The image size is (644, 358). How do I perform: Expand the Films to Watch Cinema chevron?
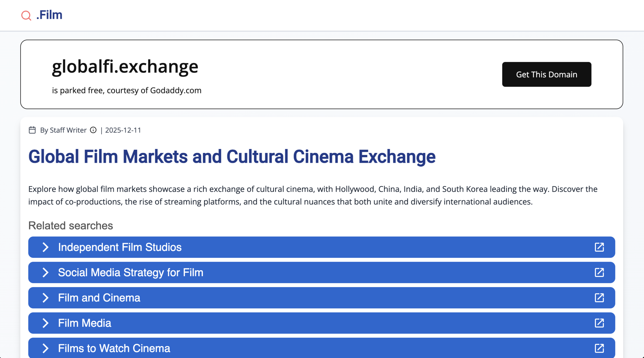[x=46, y=348]
